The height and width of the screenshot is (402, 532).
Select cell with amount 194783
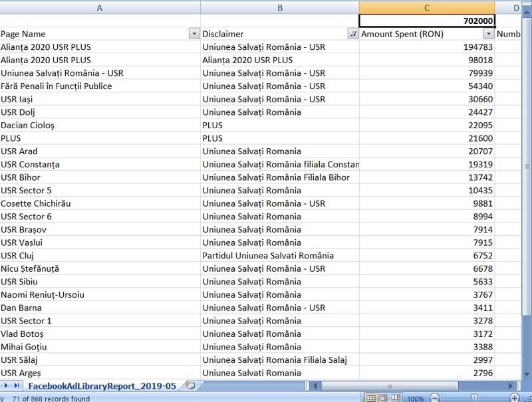[427, 47]
